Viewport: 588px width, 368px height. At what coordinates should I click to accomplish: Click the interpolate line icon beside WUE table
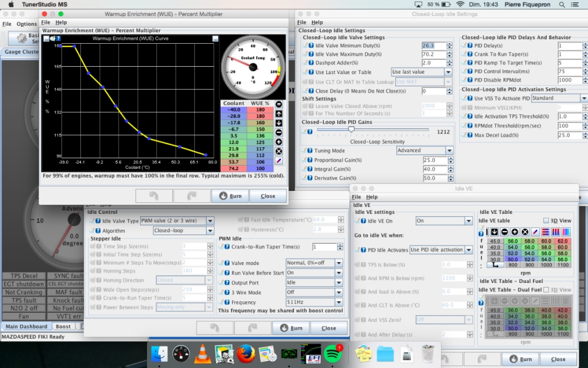pyautogui.click(x=278, y=161)
